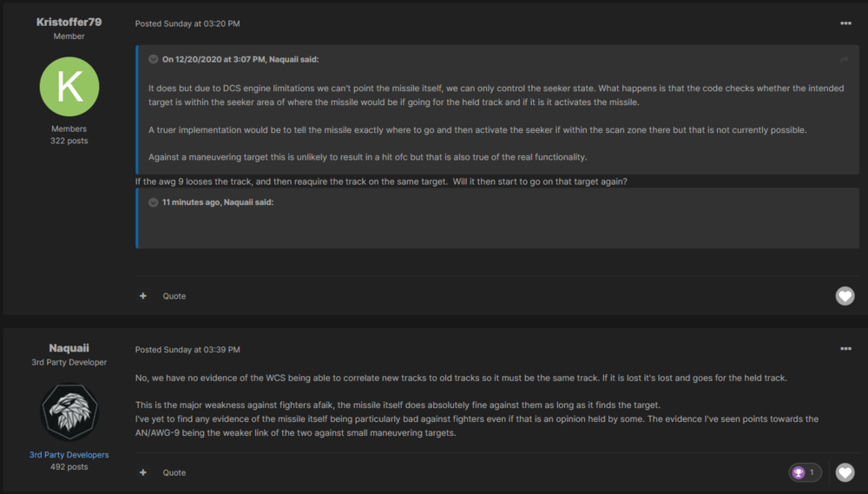Image resolution: width=868 pixels, height=494 pixels.
Task: Click the trophy reaction count badge
Action: (x=805, y=472)
